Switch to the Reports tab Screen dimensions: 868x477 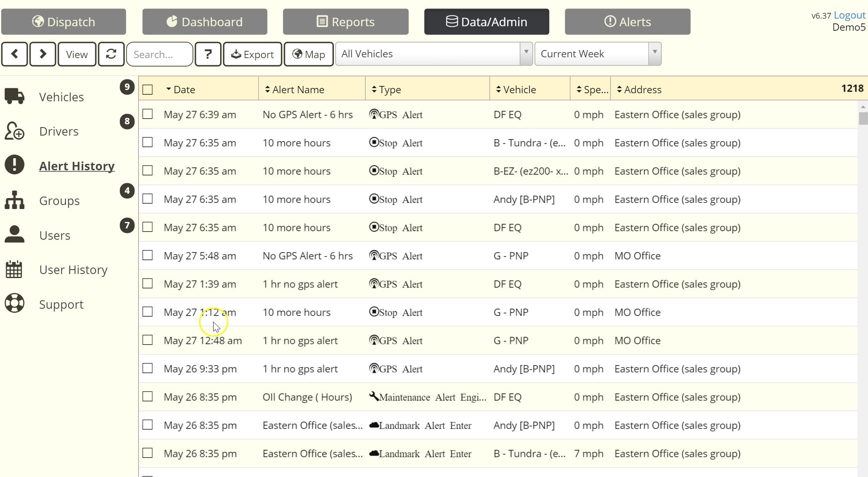(346, 22)
